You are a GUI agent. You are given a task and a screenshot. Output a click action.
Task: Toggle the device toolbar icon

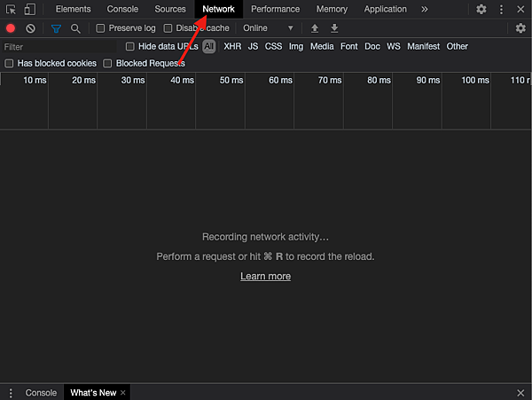click(30, 9)
